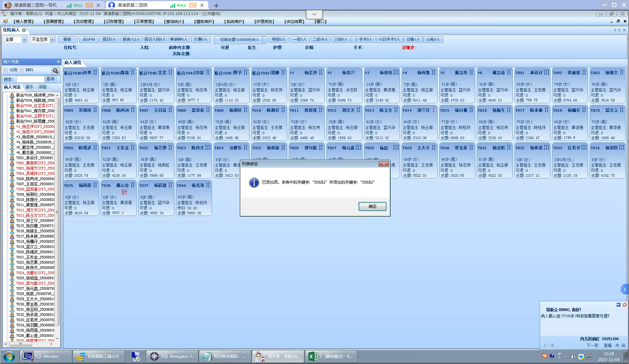The image size is (629, 364).
Task: Click ellipsis button next to 三级8人
Action: pos(353,40)
